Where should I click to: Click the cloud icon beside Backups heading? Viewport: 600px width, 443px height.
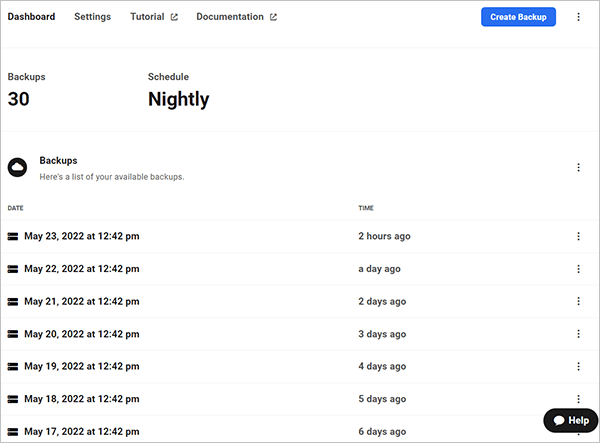(17, 167)
